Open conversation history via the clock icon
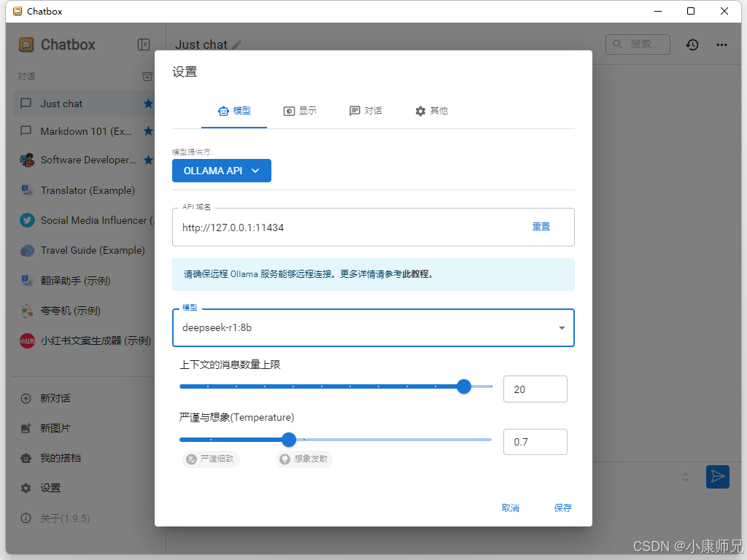747x560 pixels. pyautogui.click(x=692, y=44)
